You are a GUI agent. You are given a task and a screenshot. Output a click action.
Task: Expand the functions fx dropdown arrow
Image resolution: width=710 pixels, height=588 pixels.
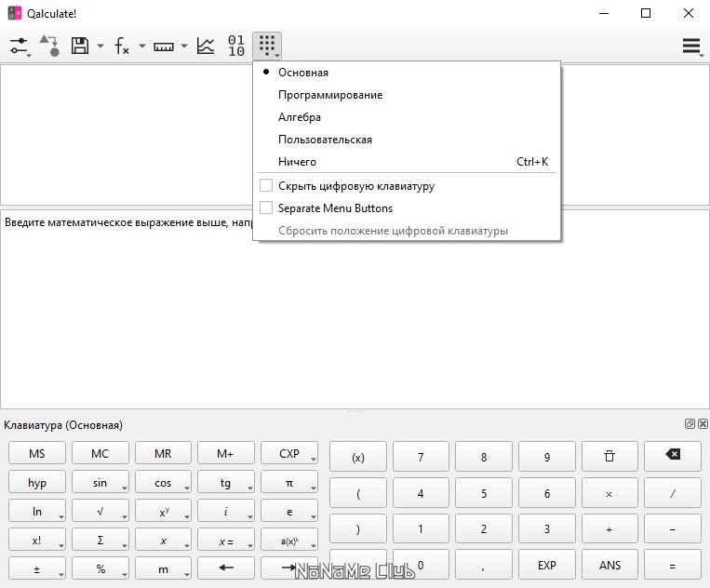(141, 47)
